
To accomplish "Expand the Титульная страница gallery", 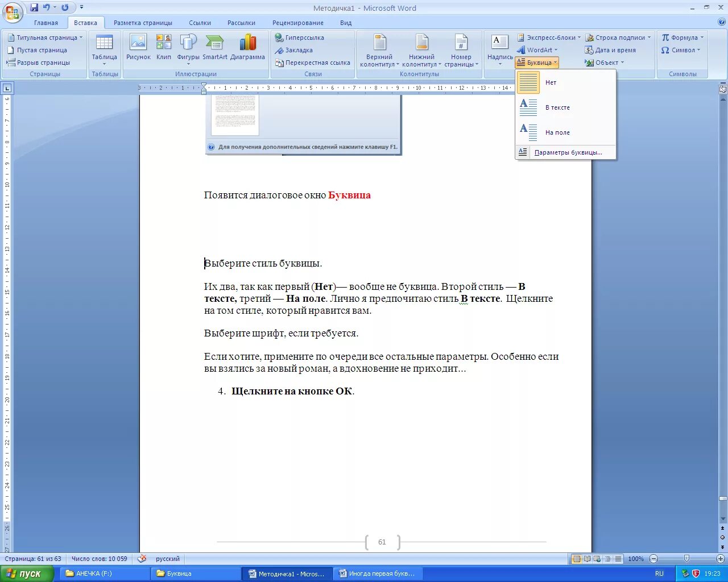I will pos(45,38).
